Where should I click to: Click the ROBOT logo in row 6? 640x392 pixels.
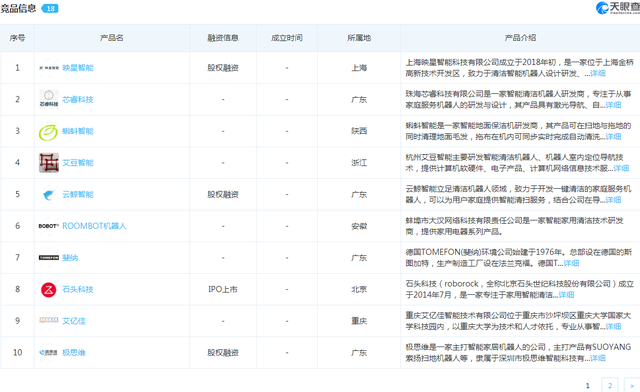coord(49,226)
